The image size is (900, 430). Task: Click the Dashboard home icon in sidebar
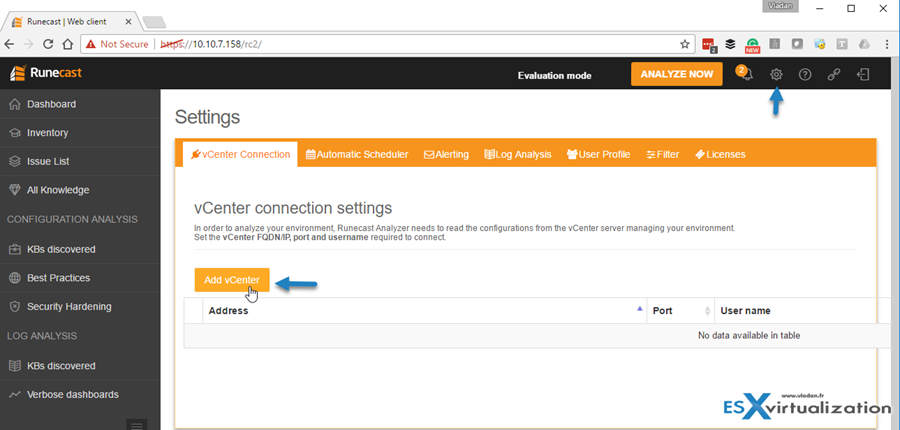coord(15,104)
